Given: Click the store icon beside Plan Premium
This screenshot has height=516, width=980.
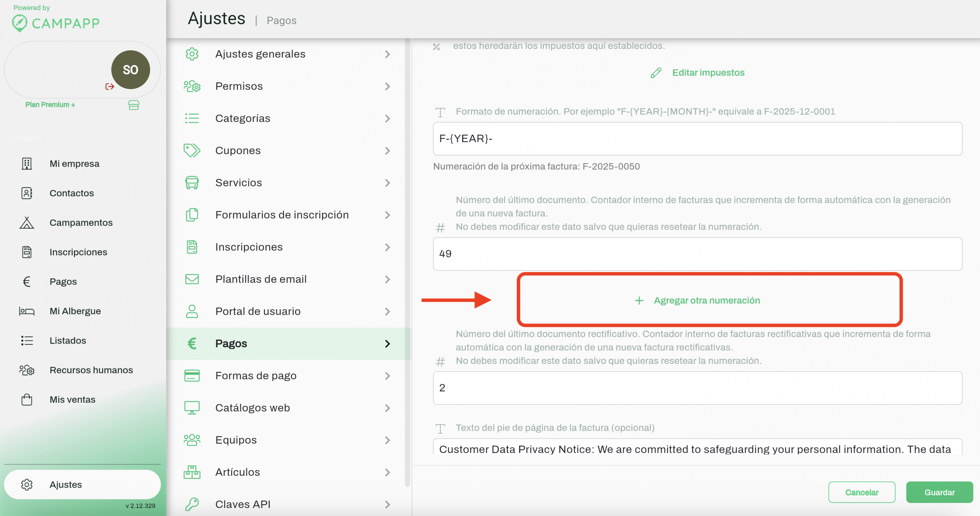Looking at the screenshot, I should coord(134,105).
